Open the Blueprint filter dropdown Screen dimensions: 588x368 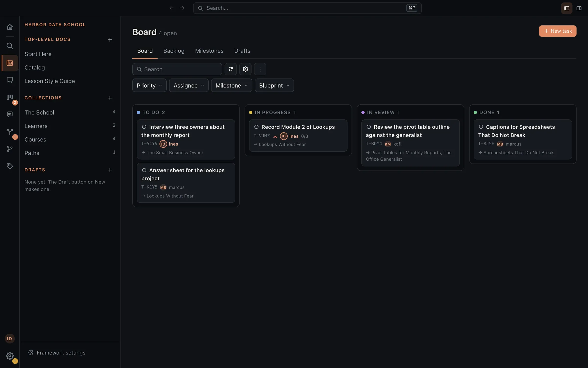point(274,85)
